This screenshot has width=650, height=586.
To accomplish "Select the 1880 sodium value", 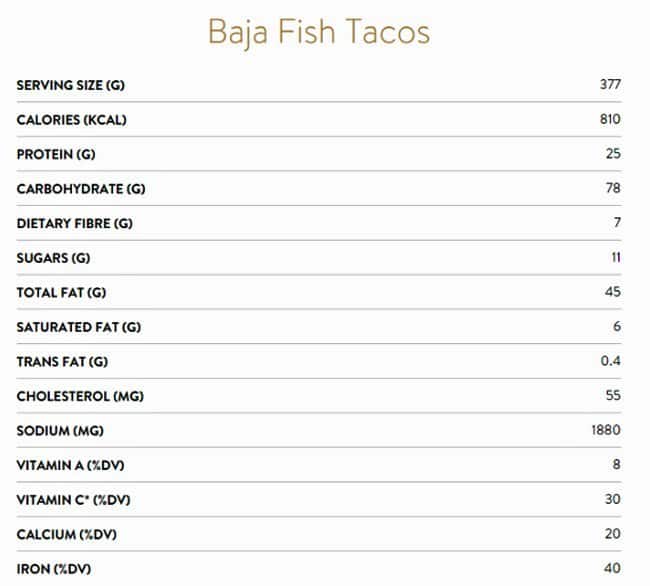I will [606, 431].
